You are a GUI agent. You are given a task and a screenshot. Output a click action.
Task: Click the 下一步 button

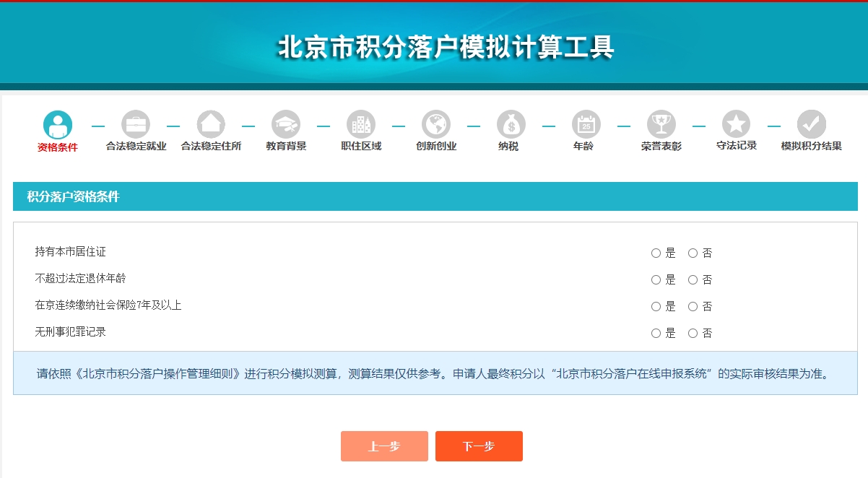(x=479, y=446)
